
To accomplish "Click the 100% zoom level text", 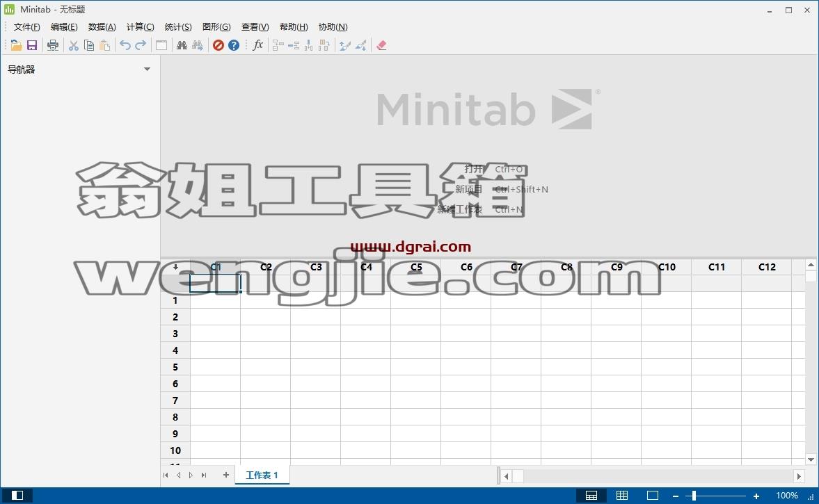I will (786, 495).
